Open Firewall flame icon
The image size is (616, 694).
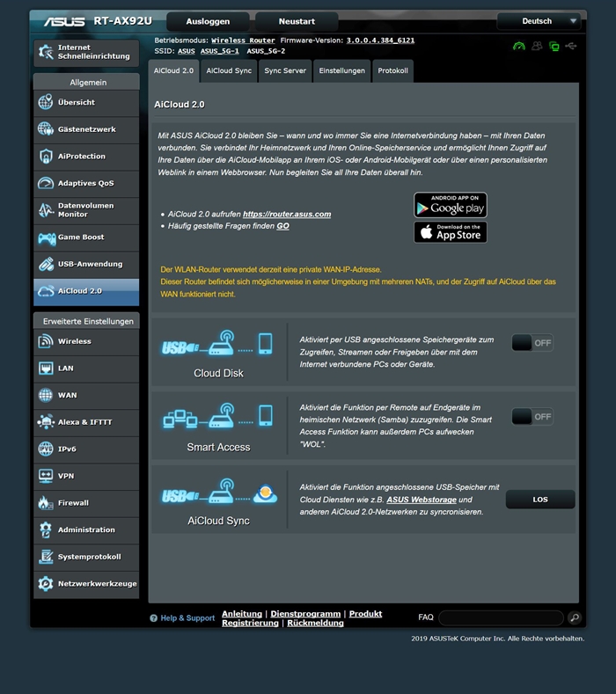[x=46, y=503]
